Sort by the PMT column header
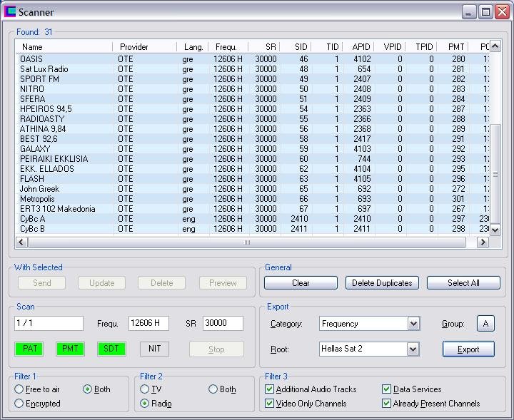 (453, 47)
